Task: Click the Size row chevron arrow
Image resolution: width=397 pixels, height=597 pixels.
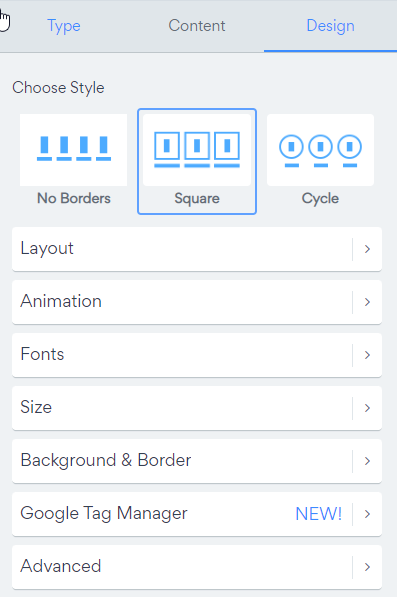Action: click(367, 408)
